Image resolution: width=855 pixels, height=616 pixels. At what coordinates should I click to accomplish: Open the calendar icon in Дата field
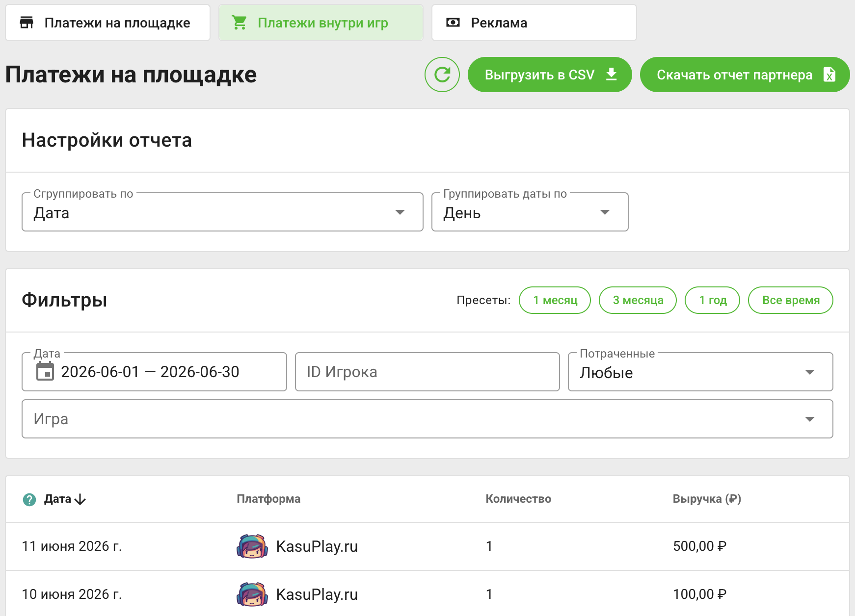coord(45,371)
